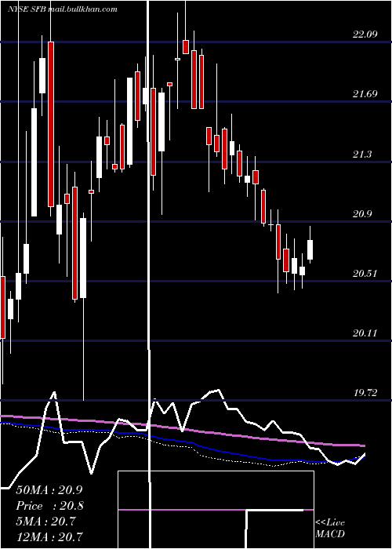
Task: Click the 20.51 price level label
Action: [x=365, y=274]
